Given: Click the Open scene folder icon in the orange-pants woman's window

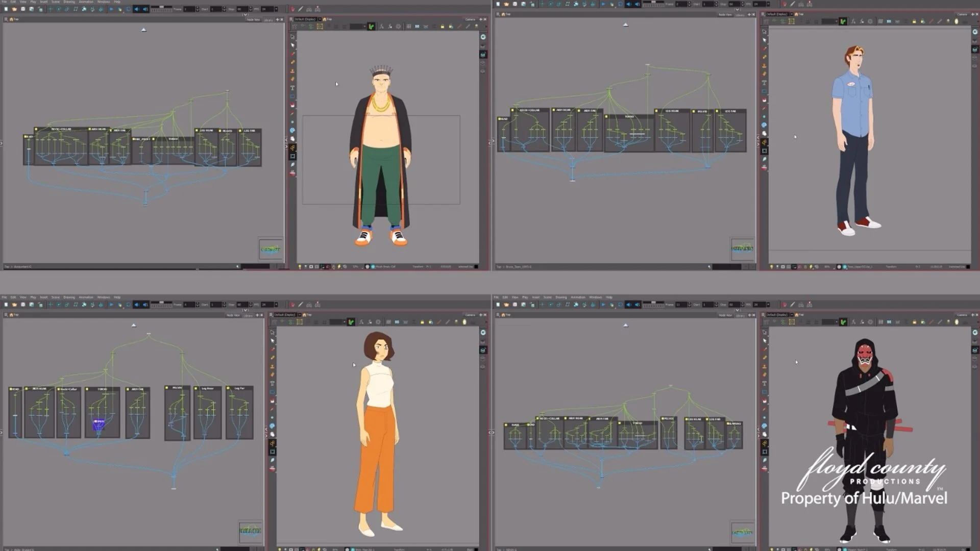Looking at the screenshot, I should [14, 305].
